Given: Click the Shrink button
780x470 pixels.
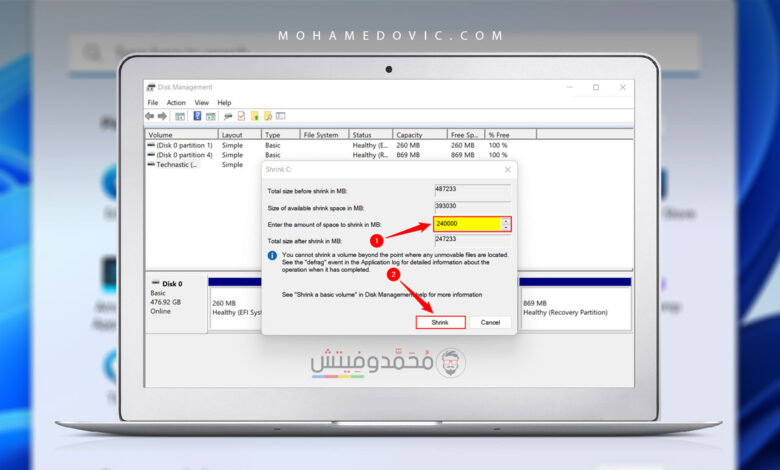Looking at the screenshot, I should click(x=440, y=322).
